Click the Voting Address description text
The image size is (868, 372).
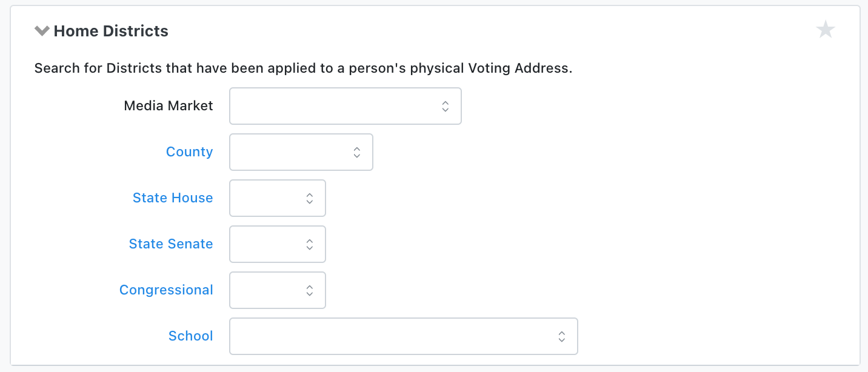point(303,68)
